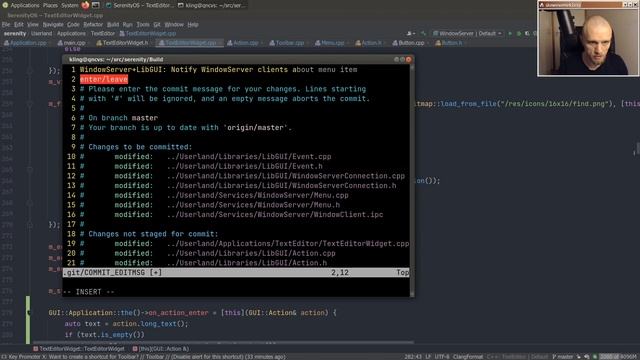The image size is (640, 360).
Task: Switch to kling@qncvs terminal taskbar entry
Action: click(212, 5)
